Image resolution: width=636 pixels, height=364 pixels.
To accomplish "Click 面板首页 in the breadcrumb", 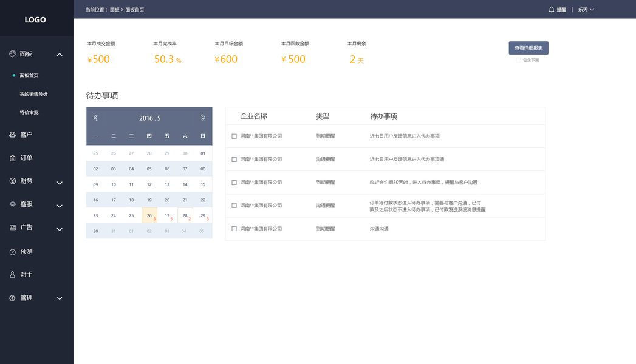I will pyautogui.click(x=135, y=10).
